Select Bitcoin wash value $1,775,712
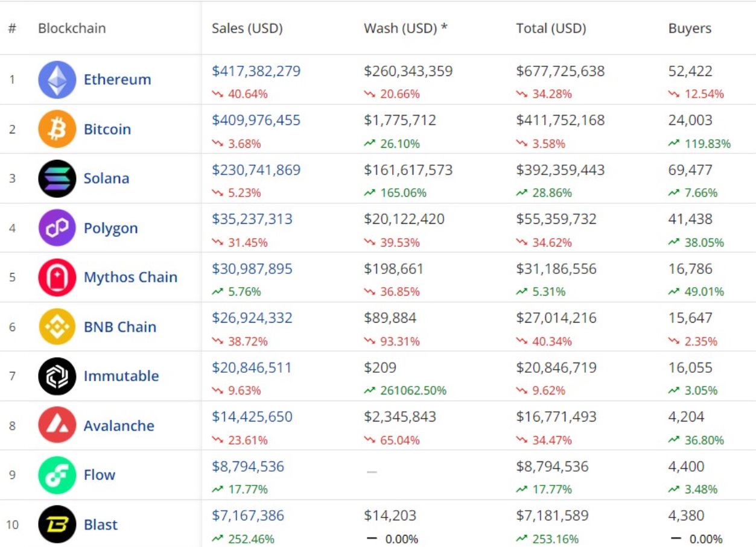This screenshot has height=547, width=756. [x=400, y=121]
